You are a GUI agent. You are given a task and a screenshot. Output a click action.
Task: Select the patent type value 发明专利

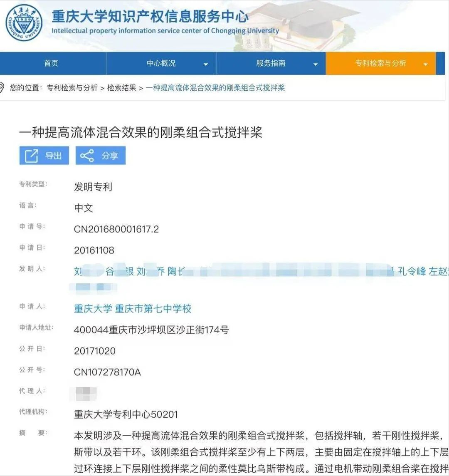pos(93,187)
